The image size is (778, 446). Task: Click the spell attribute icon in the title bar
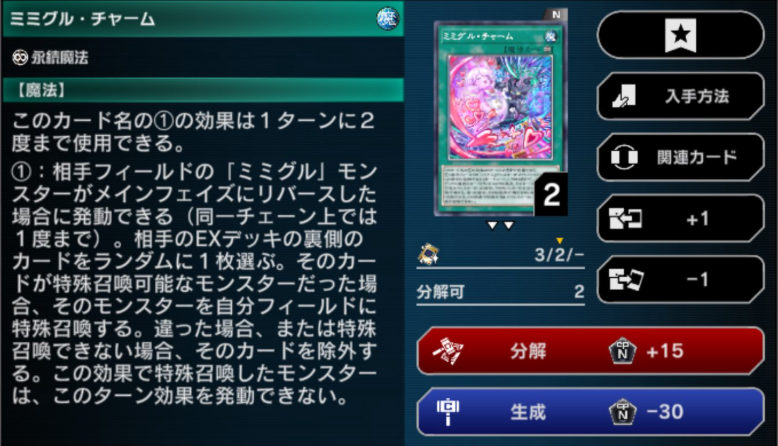[x=387, y=19]
